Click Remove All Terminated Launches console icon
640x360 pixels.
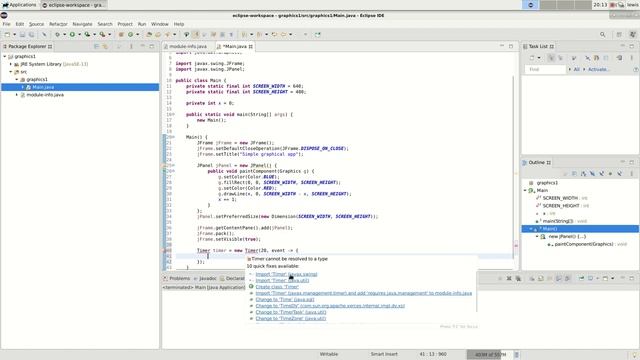tap(518, 278)
